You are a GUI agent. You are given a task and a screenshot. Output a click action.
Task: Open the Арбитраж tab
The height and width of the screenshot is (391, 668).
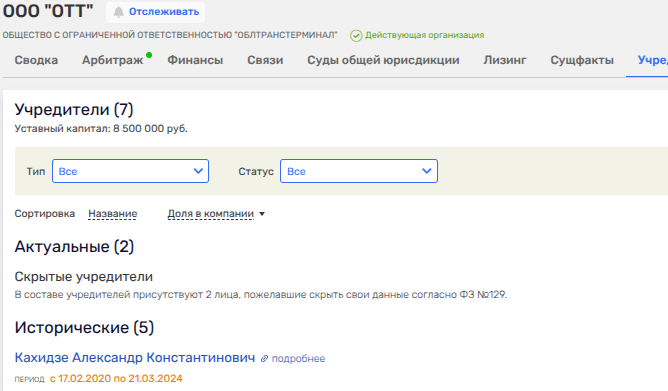point(112,60)
